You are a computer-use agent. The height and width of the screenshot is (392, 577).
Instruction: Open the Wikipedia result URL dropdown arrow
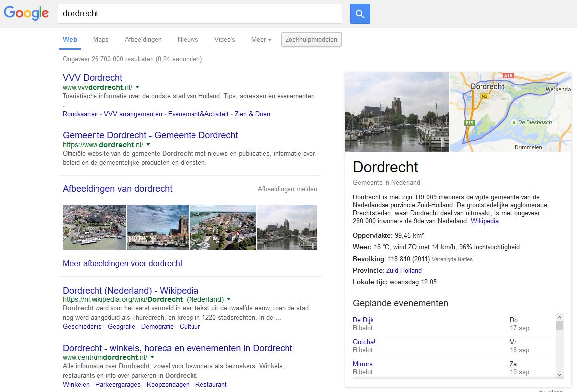click(x=229, y=299)
